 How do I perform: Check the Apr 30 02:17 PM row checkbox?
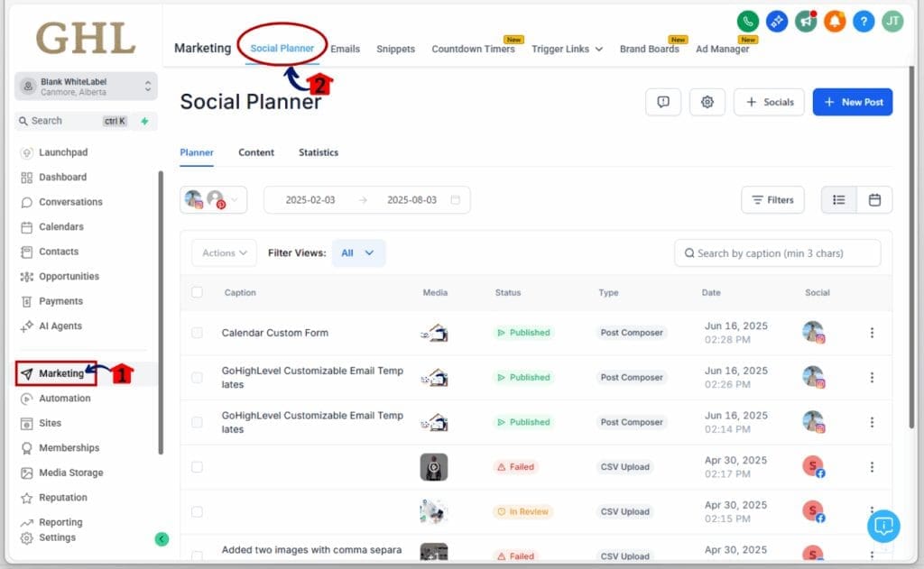point(197,467)
